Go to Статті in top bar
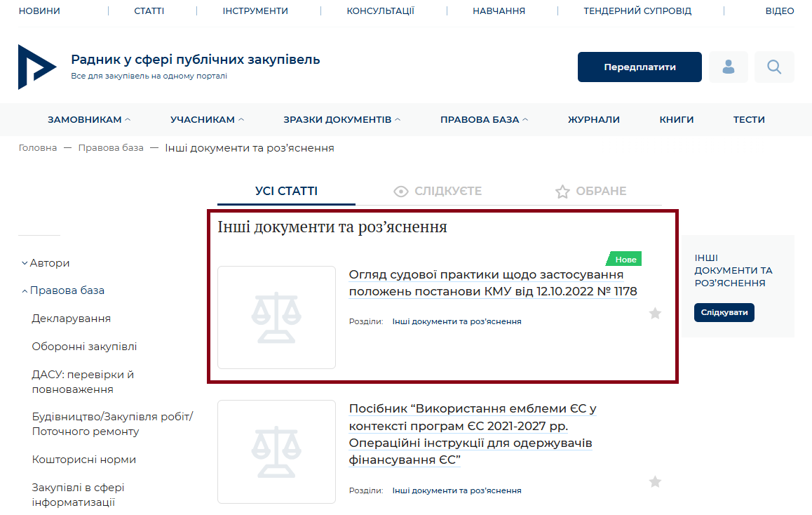812x515 pixels. click(149, 11)
